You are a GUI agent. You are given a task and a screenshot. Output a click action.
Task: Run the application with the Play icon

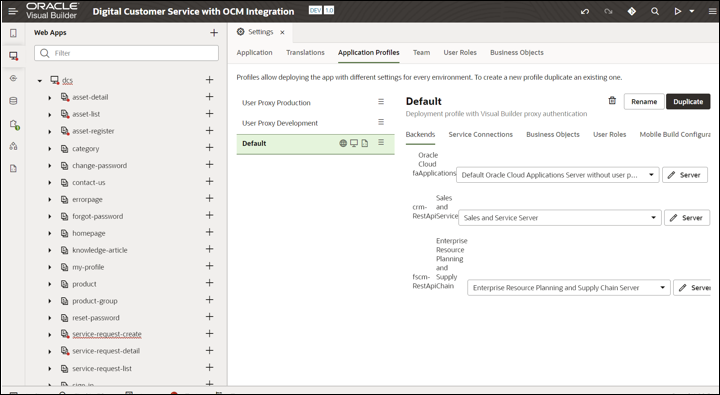[x=678, y=11]
